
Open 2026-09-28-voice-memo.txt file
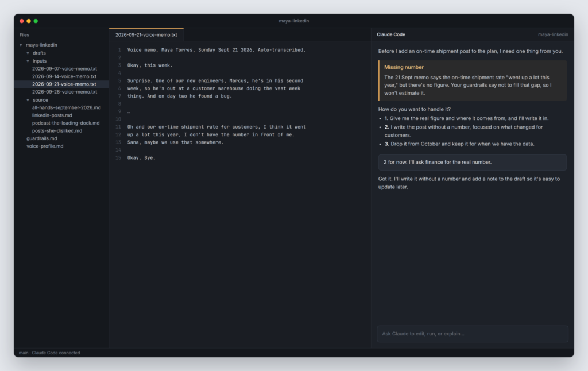click(64, 92)
